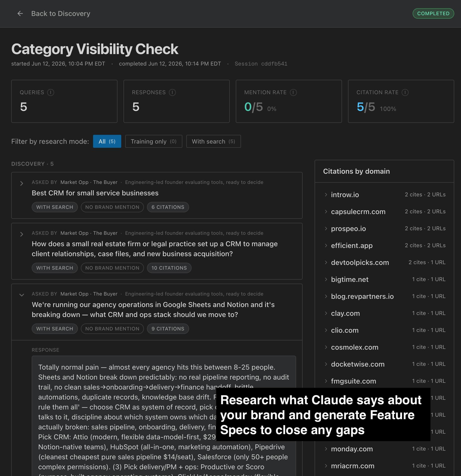Click '1 cite · 1 URL' beside clio.com

(x=429, y=330)
